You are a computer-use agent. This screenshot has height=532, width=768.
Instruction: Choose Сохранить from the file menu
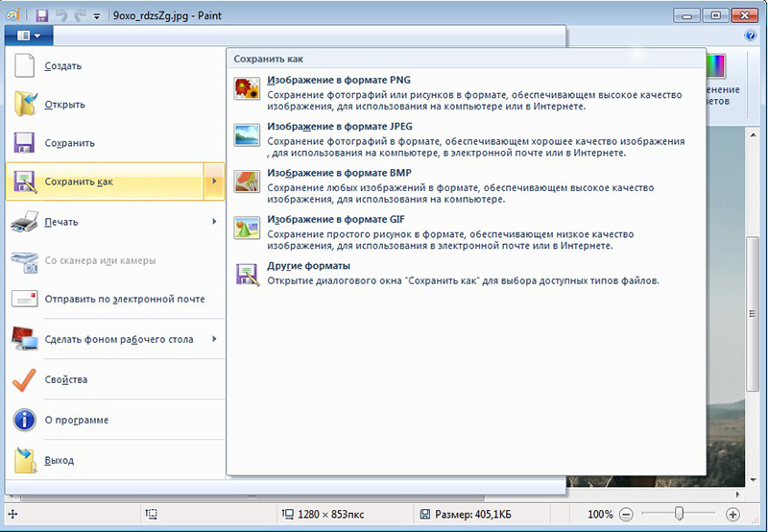(115, 143)
